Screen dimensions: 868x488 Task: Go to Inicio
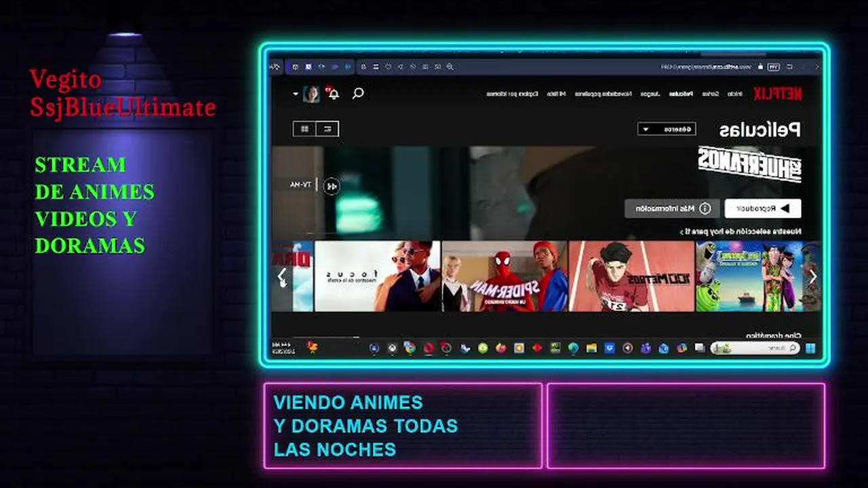734,94
